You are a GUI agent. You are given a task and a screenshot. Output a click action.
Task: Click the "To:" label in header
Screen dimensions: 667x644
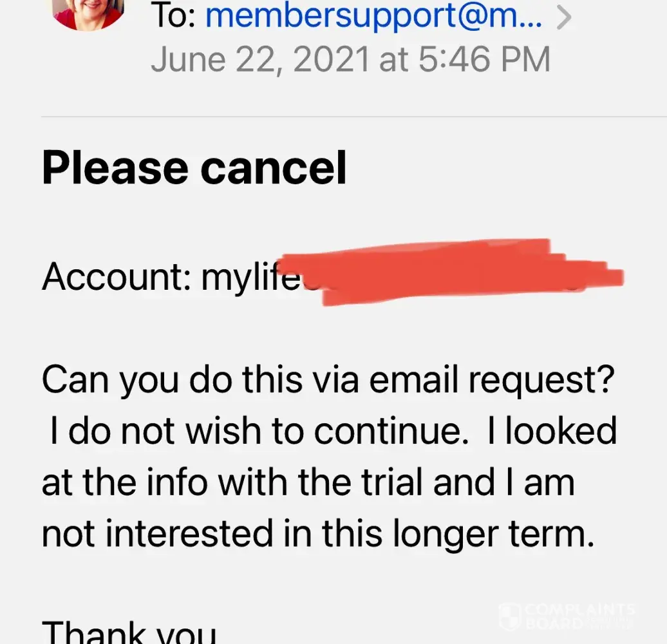pos(174,15)
